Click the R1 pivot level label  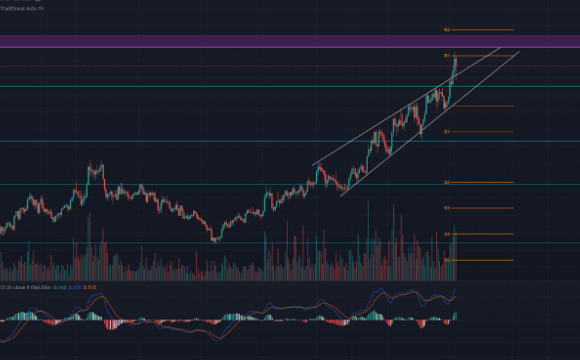447,55
